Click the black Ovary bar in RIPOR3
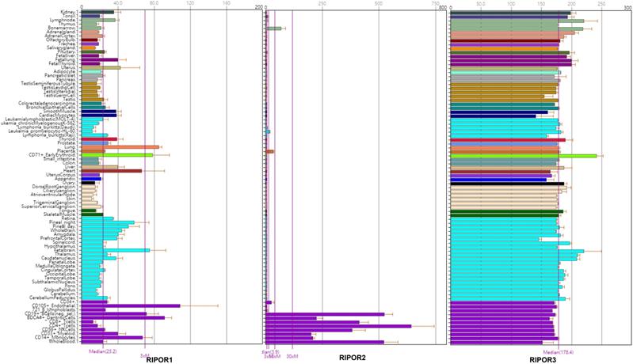Viewport: 633px width, 364px height. tap(507, 184)
